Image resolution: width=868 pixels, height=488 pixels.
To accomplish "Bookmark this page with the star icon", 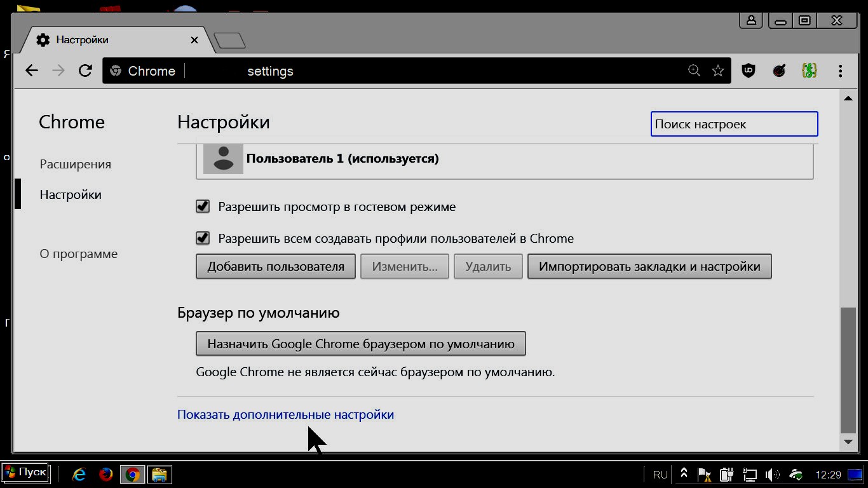I will tap(718, 71).
